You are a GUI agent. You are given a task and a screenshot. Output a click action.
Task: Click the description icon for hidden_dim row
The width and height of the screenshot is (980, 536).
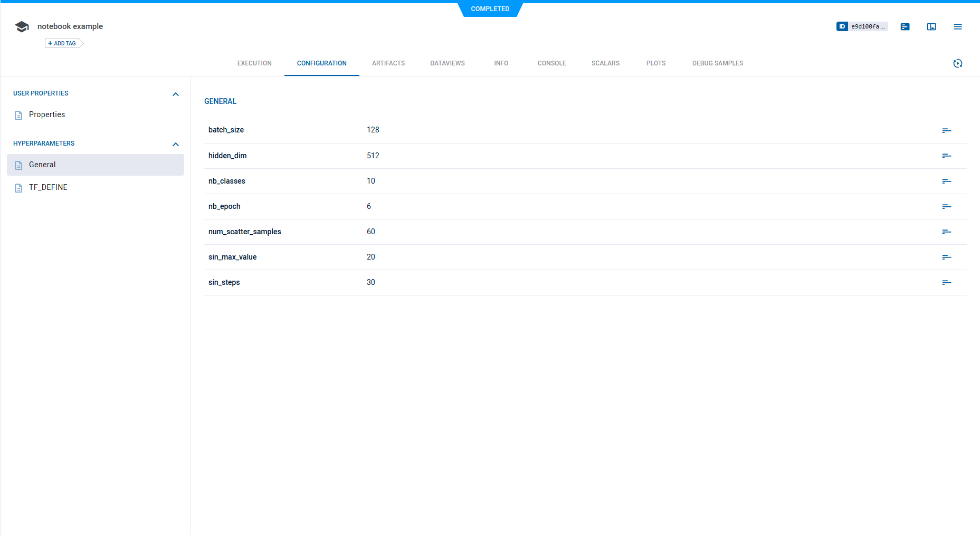point(946,156)
